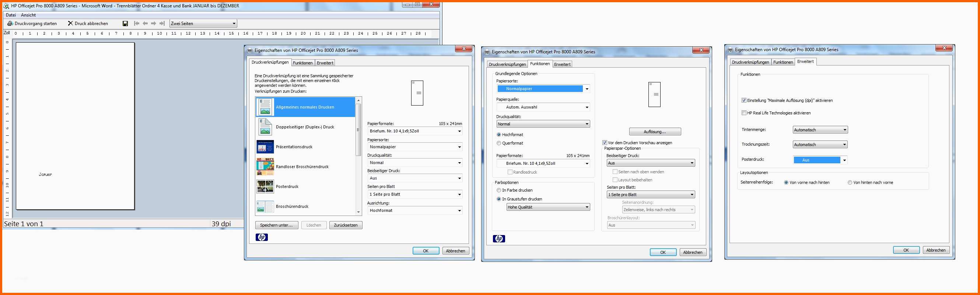Click the Auflösung... button

click(655, 132)
